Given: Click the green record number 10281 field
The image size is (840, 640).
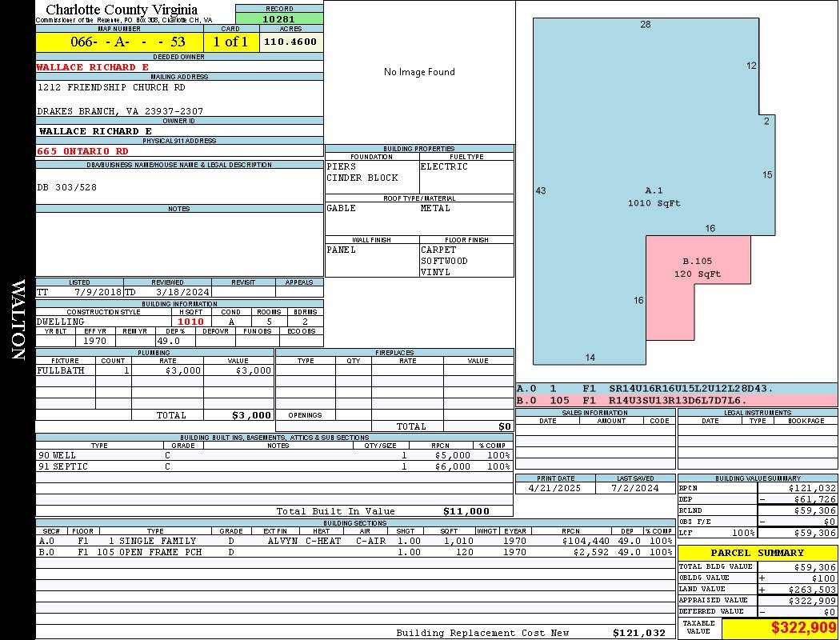Looking at the screenshot, I should click(279, 18).
